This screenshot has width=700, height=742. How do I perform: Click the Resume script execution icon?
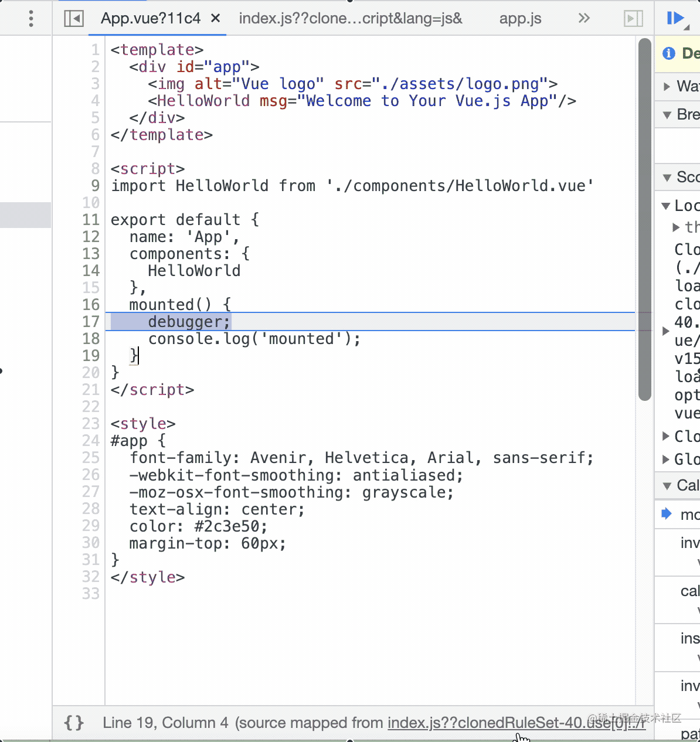675,18
